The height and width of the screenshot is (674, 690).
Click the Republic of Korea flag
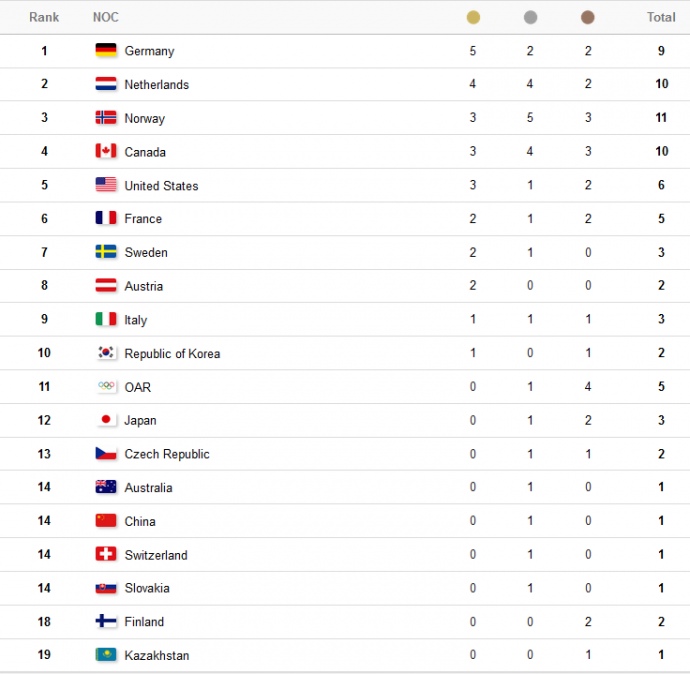click(106, 353)
